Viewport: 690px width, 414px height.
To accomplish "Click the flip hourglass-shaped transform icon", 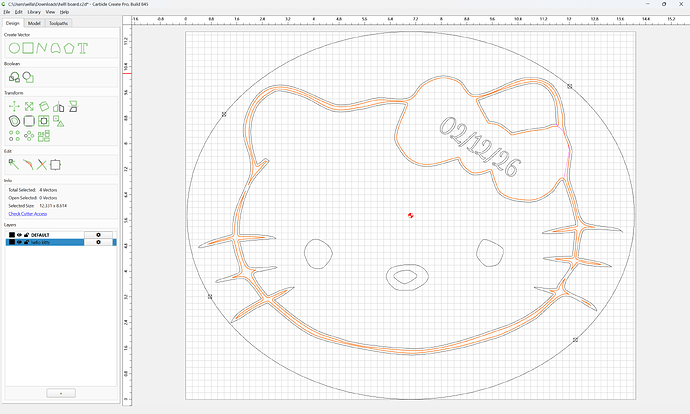I will point(73,106).
